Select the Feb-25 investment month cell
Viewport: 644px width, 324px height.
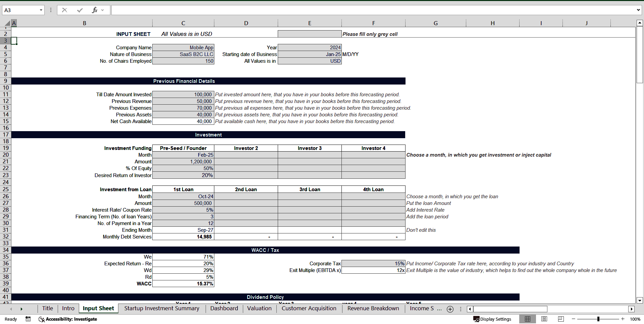coord(183,155)
